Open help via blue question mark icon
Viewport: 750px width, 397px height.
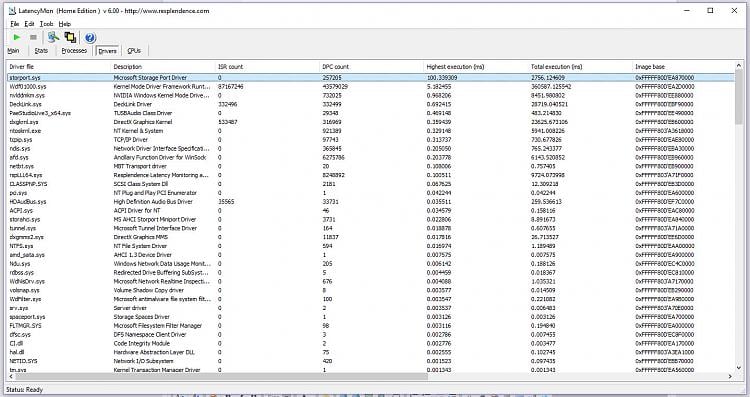pyautogui.click(x=90, y=37)
